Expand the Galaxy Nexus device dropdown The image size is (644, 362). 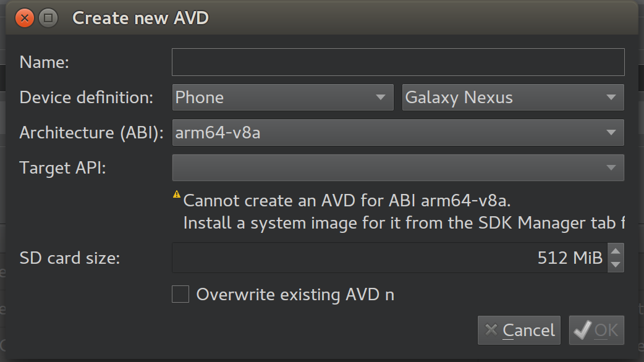pos(513,98)
